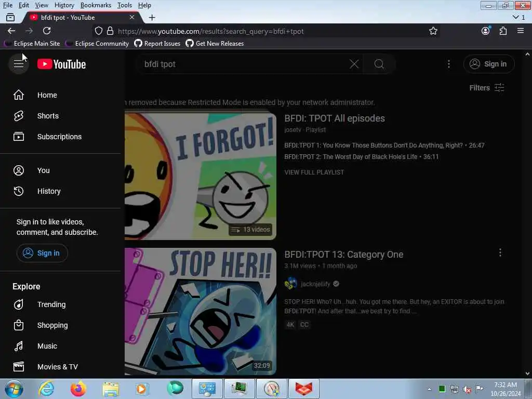The width and height of the screenshot is (532, 399).
Task: Show site security lock info
Action: tap(110, 31)
